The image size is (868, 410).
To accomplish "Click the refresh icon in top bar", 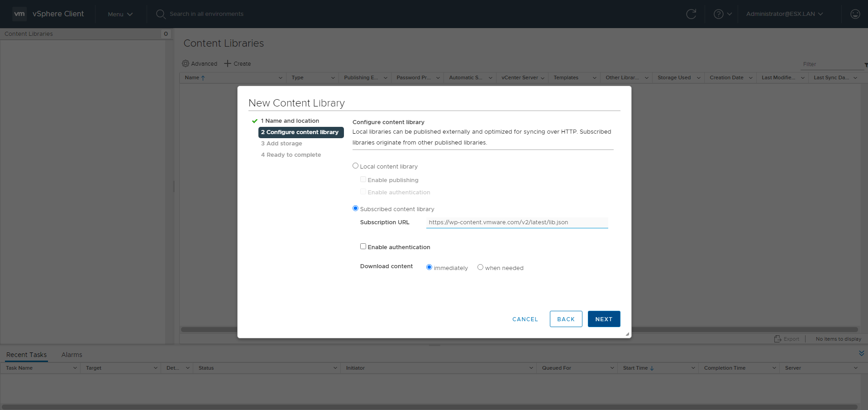I will 691,14.
